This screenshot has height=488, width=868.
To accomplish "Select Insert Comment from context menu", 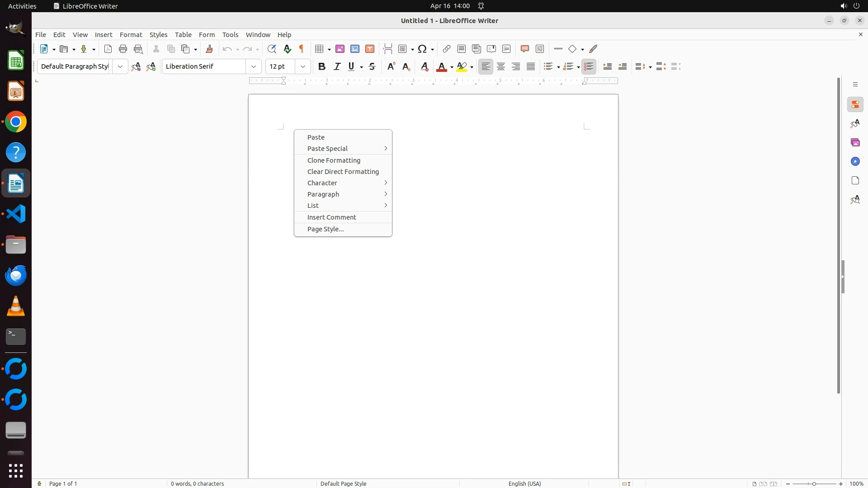I will [x=331, y=217].
